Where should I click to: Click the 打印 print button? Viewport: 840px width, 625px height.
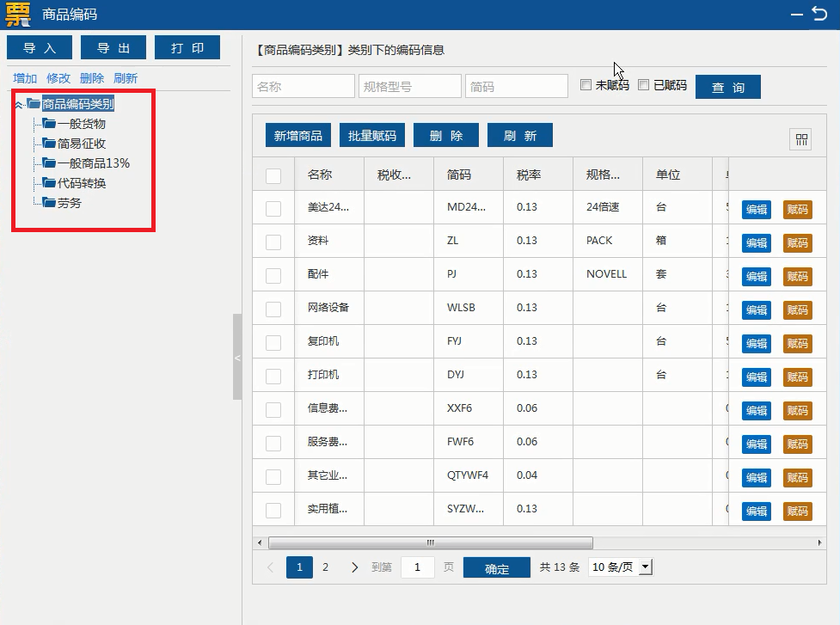point(187,47)
